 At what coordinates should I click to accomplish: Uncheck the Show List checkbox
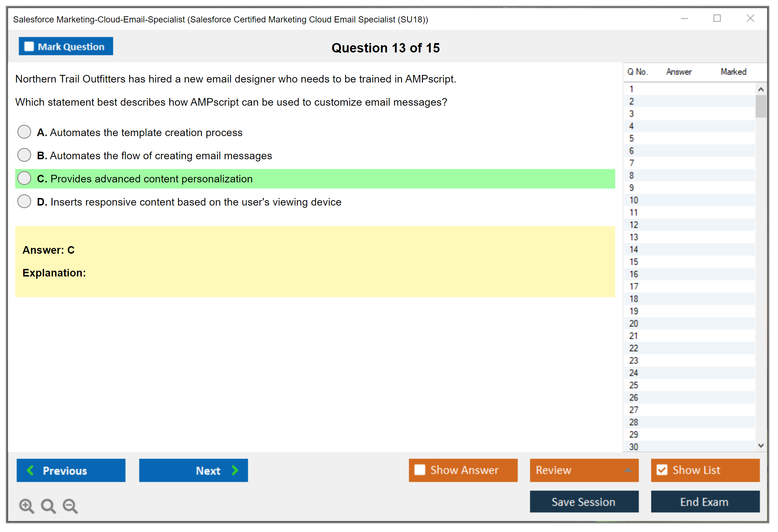pyautogui.click(x=662, y=470)
